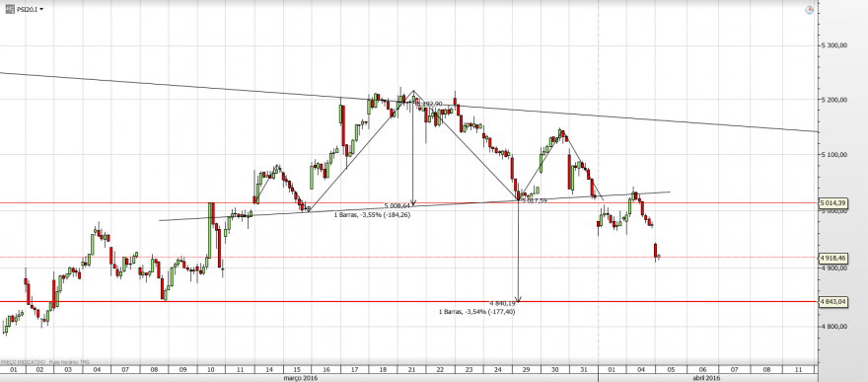Click the clock icon at chart top-right

(x=809, y=10)
